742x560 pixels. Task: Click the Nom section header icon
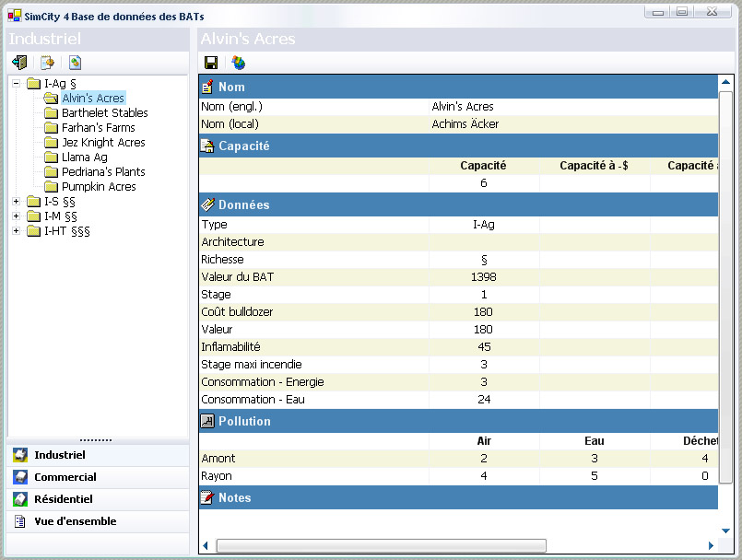[207, 87]
